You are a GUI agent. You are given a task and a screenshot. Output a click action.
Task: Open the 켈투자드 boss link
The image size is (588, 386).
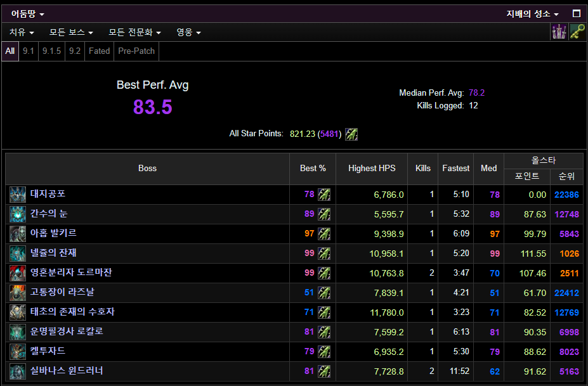coord(48,351)
